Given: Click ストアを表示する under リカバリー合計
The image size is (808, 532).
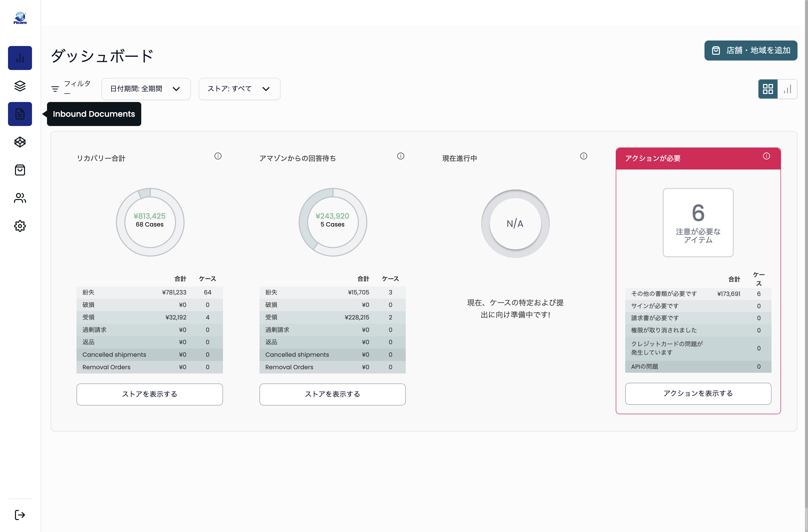Looking at the screenshot, I should point(150,394).
